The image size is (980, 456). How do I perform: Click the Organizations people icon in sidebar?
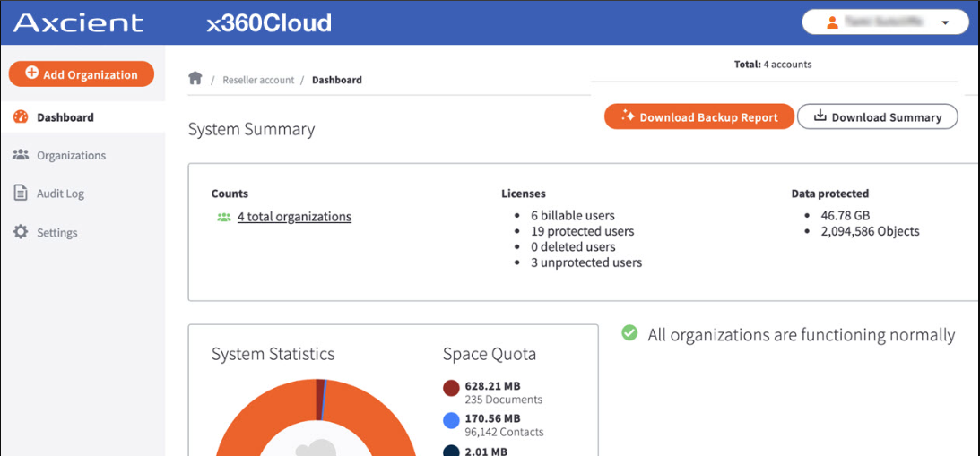[x=21, y=155]
